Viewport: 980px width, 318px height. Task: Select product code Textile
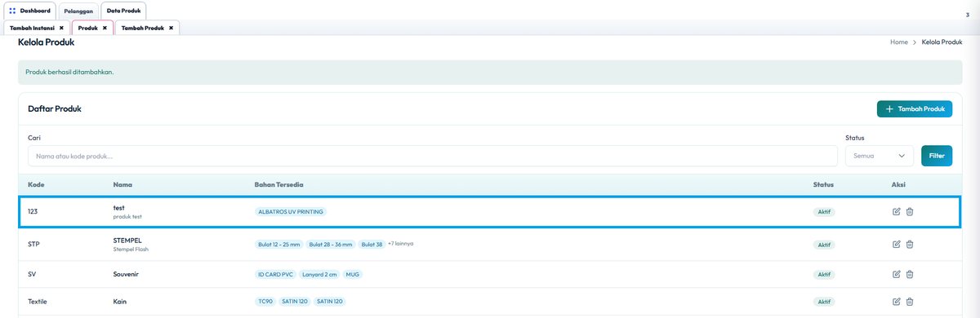(x=38, y=302)
